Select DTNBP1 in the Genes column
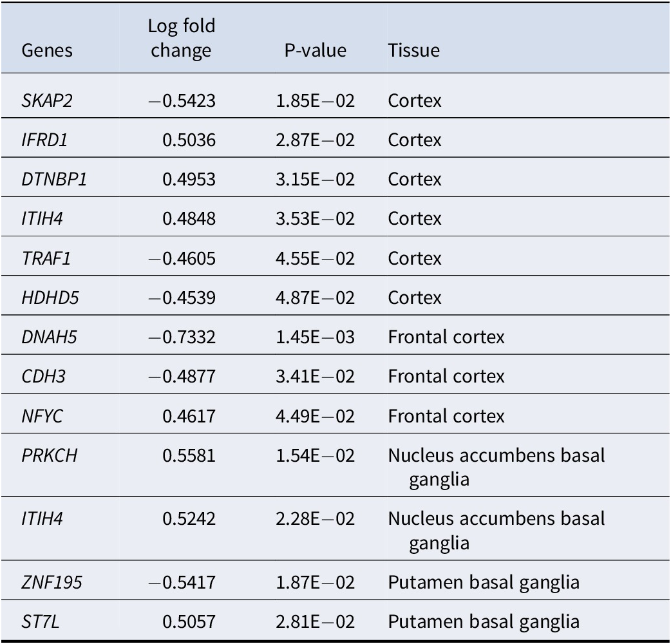This screenshot has height=644, width=671. click(54, 179)
